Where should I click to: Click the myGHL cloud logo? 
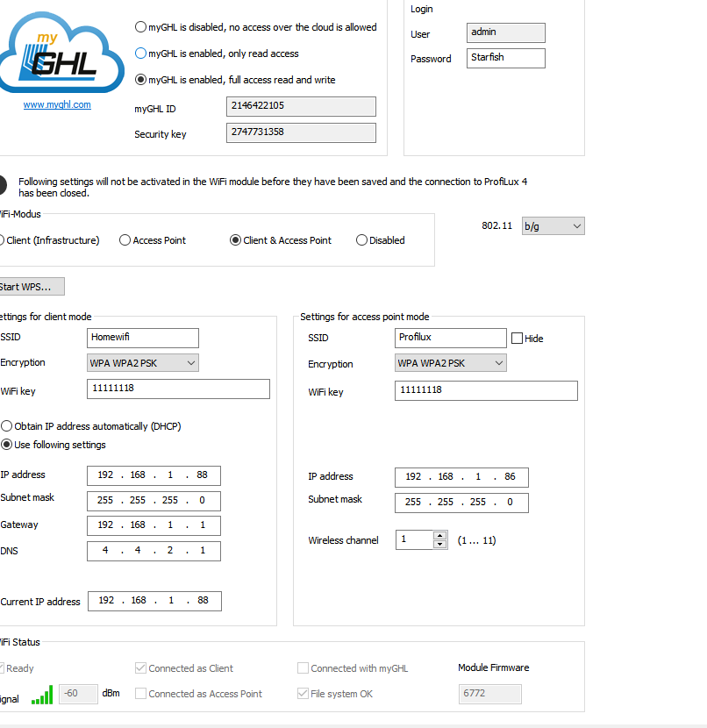click(x=61, y=52)
